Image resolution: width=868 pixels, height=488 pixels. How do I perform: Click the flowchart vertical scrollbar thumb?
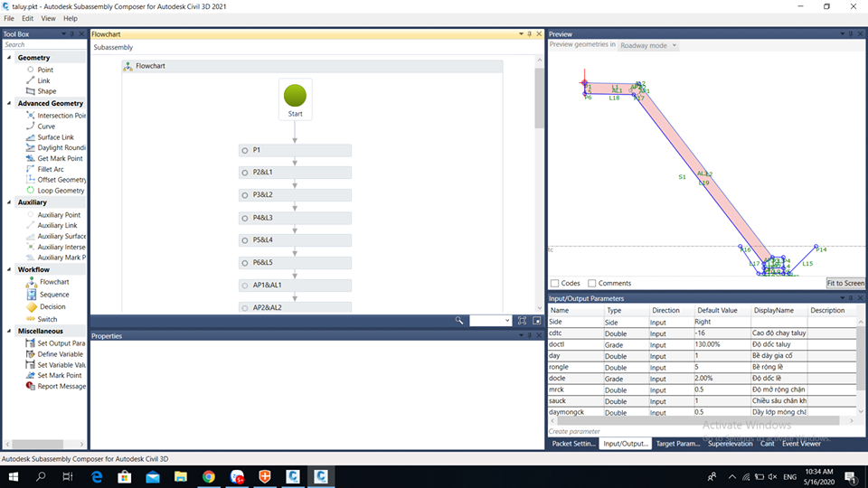(539, 98)
